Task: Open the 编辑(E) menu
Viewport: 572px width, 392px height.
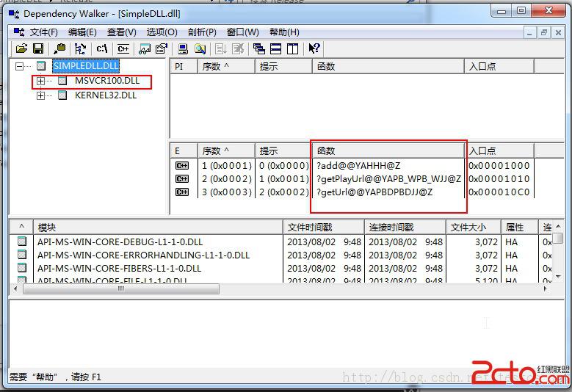Action: click(x=82, y=32)
